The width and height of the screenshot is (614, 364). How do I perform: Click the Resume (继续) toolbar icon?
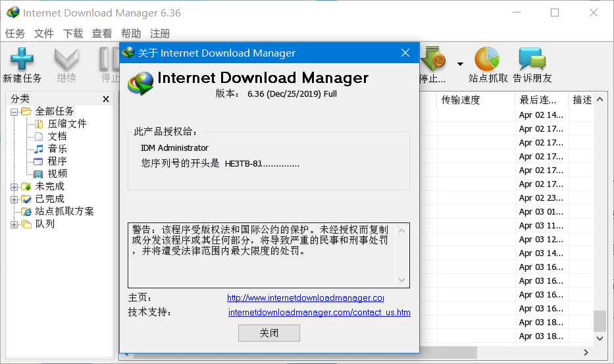pyautogui.click(x=66, y=59)
